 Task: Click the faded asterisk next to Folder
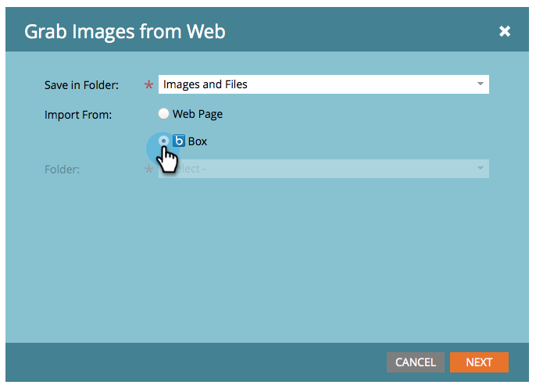coord(148,169)
